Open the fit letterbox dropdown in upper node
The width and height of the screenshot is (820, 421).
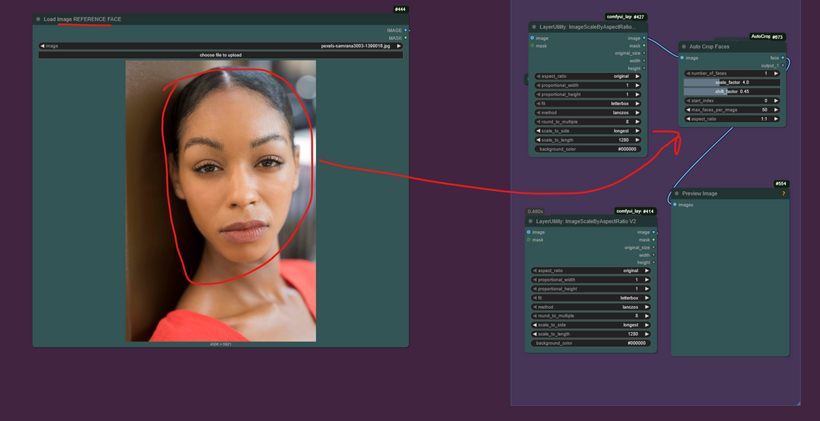point(588,103)
